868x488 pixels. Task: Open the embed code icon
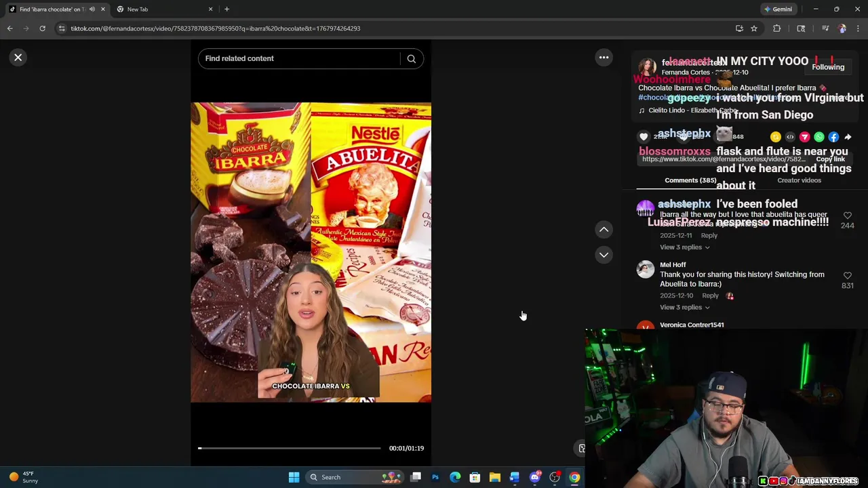point(790,137)
